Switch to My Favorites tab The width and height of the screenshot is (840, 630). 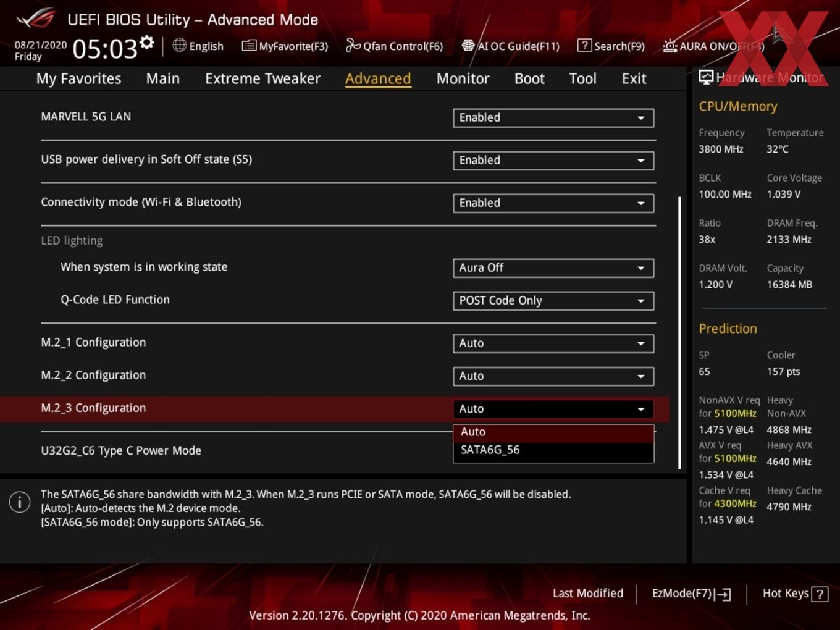tap(78, 78)
